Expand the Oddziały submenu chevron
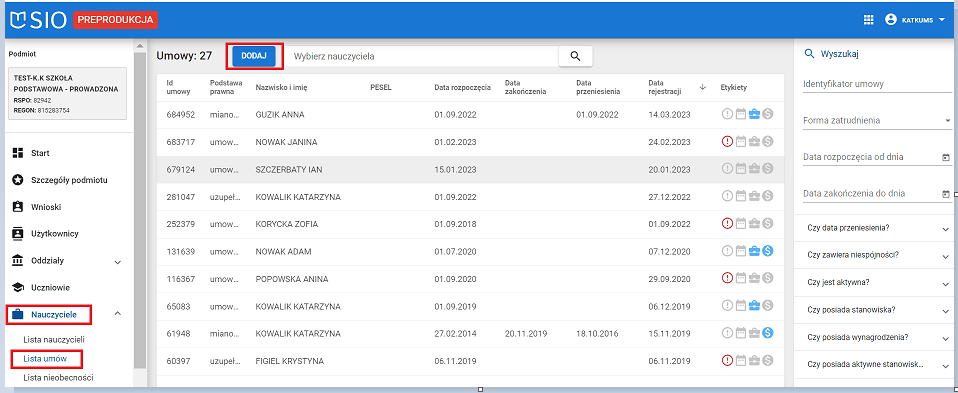The width and height of the screenshot is (958, 393). [x=118, y=262]
